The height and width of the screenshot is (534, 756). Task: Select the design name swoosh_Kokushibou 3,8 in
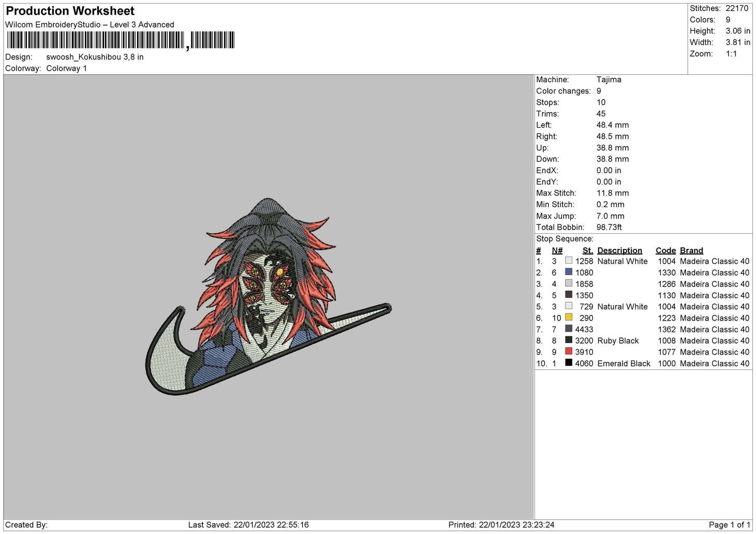[x=95, y=57]
